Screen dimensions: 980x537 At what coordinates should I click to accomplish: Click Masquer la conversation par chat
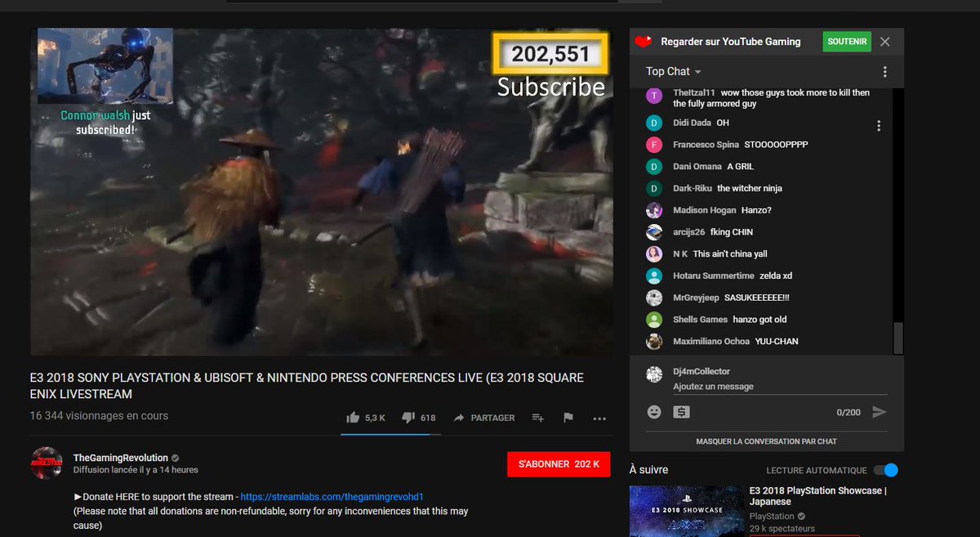[x=766, y=441]
